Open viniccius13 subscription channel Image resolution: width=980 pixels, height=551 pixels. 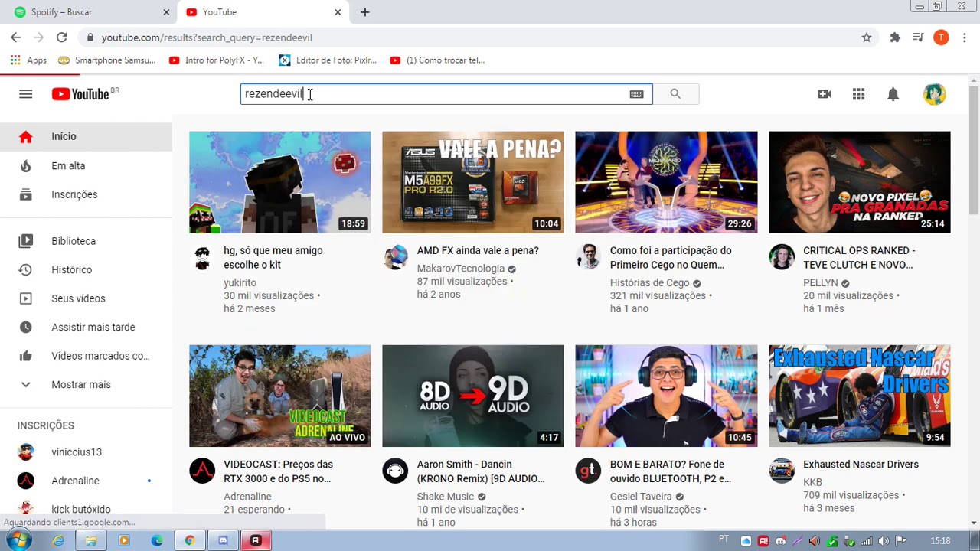point(86,452)
